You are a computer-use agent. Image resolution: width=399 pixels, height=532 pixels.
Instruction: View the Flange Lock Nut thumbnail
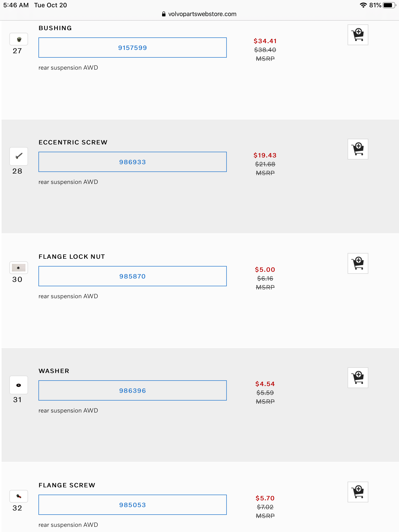[x=19, y=268]
